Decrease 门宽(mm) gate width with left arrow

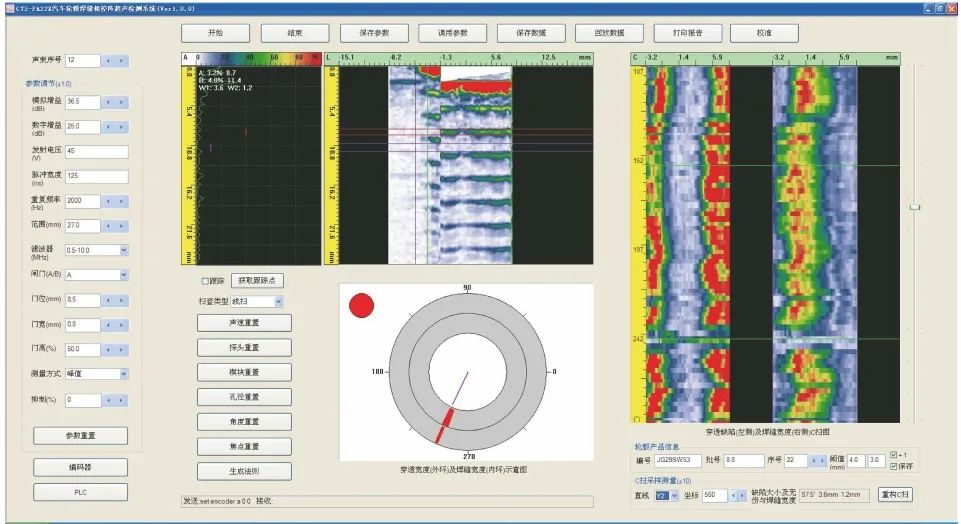(108, 325)
